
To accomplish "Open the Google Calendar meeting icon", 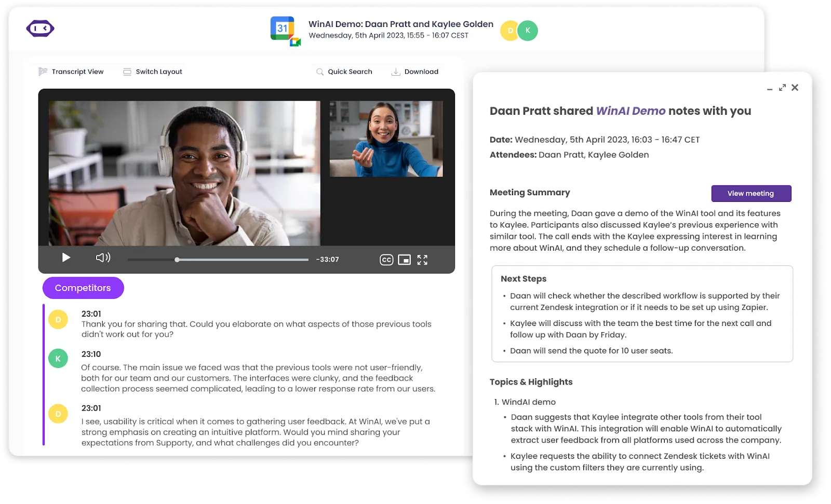I will (x=284, y=30).
